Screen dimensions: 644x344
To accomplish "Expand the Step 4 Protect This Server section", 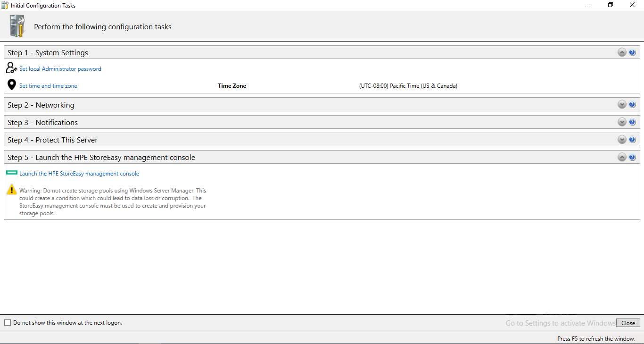I will coord(621,139).
